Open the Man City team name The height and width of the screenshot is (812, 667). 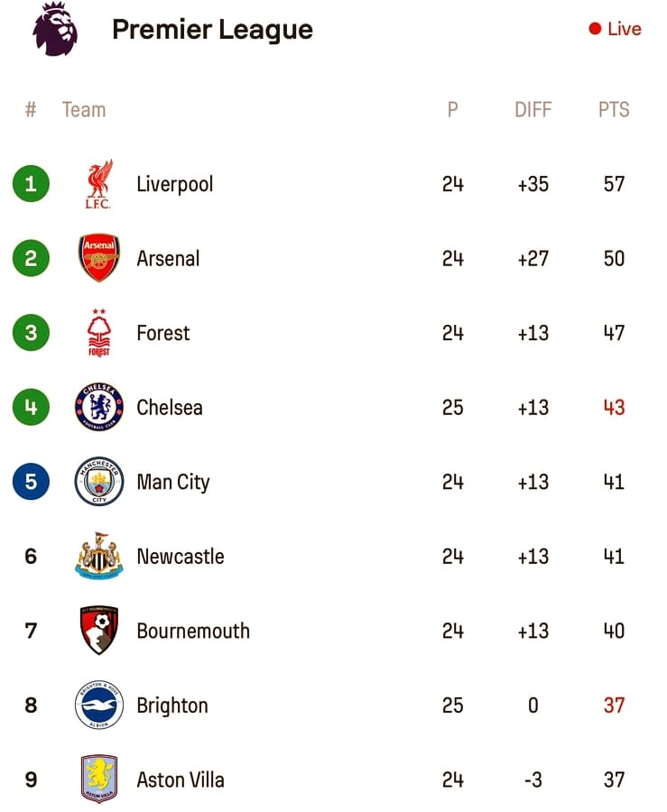tap(173, 482)
